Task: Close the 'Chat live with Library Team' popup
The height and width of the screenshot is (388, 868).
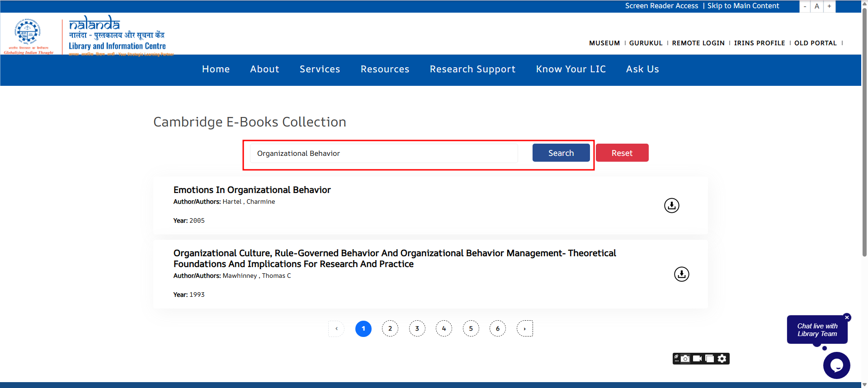Action: pos(847,318)
